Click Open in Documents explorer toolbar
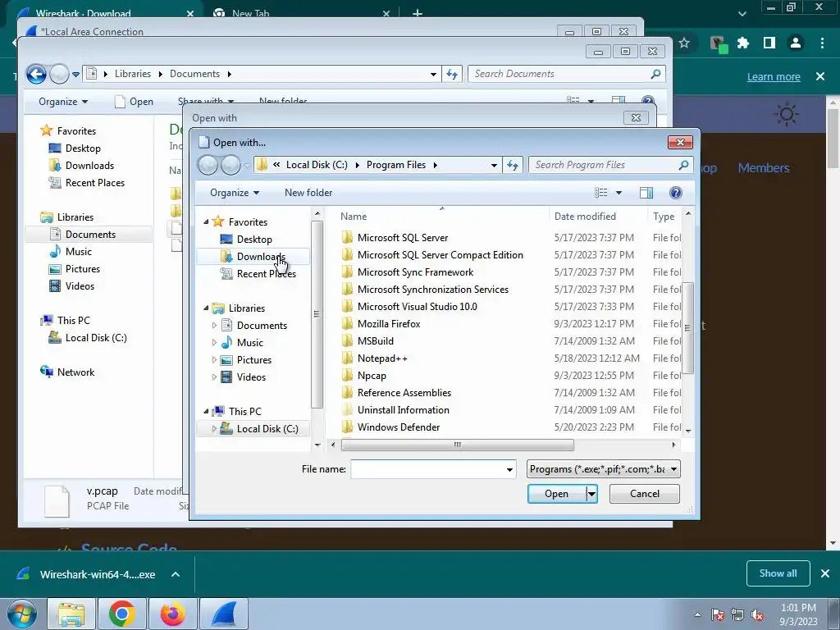 (x=135, y=102)
